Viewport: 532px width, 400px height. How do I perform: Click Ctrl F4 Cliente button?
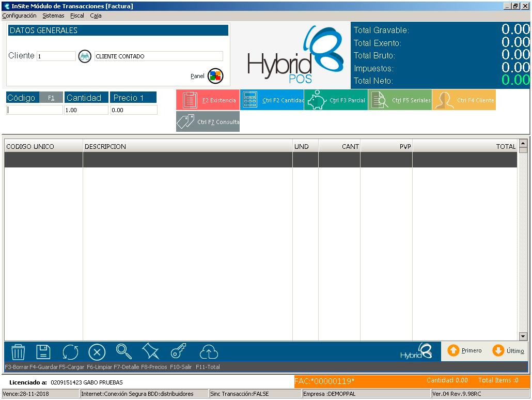click(x=464, y=100)
